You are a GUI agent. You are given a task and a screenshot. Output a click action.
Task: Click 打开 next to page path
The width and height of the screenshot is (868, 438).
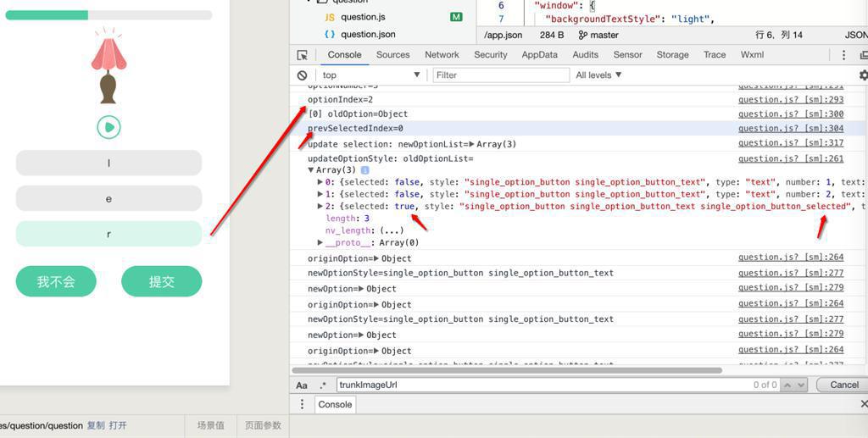click(x=118, y=425)
